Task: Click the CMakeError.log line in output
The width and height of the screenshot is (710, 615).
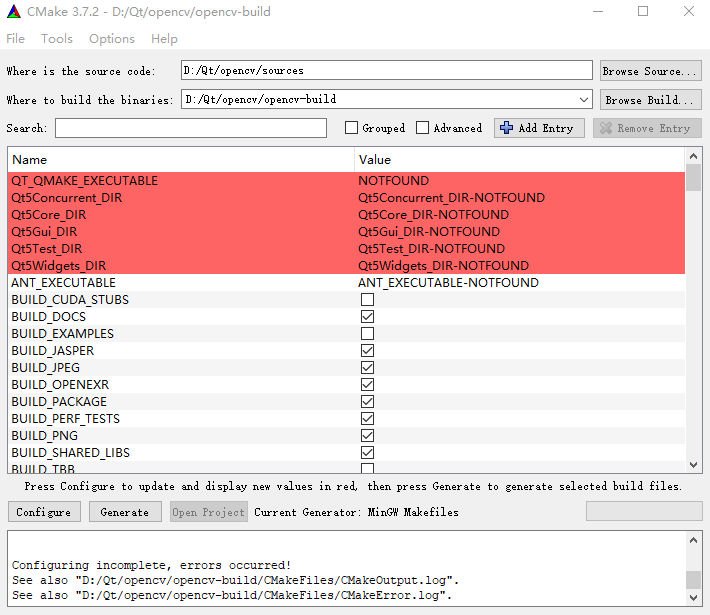Action: click(x=232, y=595)
